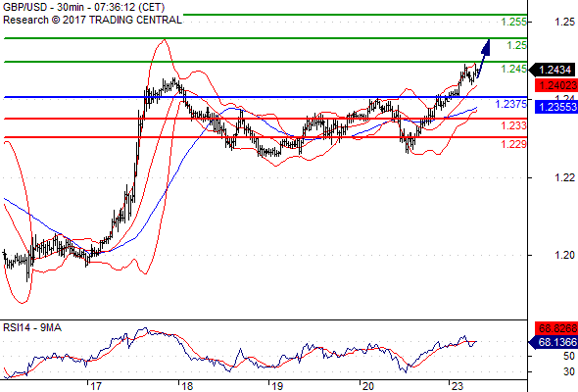The height and width of the screenshot is (392, 578).
Task: Select the blue 1.2375 pivot label
Action: (511, 104)
